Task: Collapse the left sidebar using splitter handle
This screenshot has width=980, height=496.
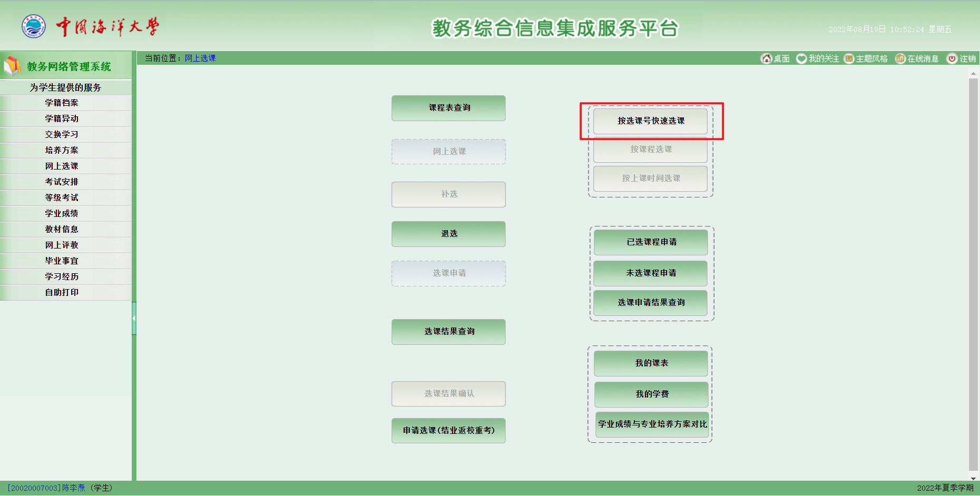Action: (x=134, y=318)
